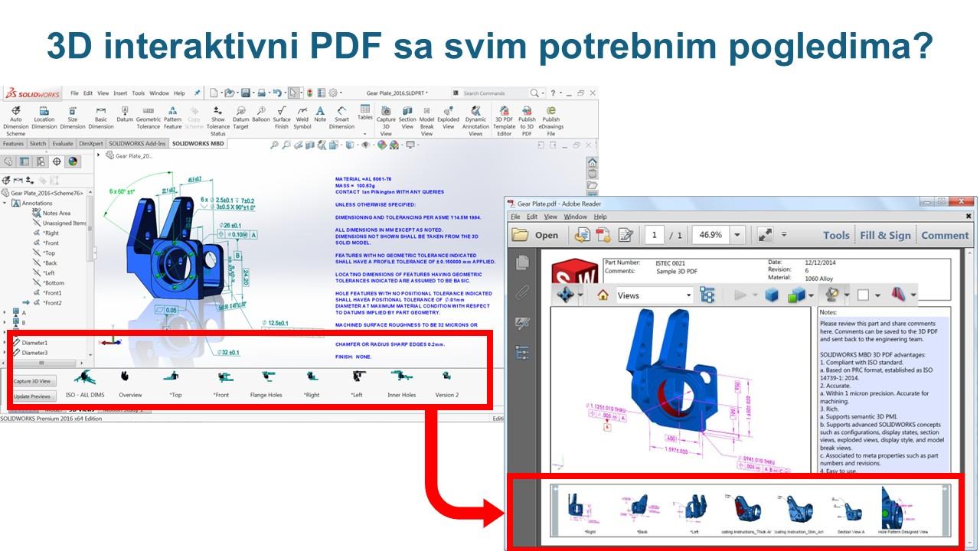This screenshot has height=551, width=980.
Task: Click the Fill & Sign pane link
Action: tap(885, 235)
